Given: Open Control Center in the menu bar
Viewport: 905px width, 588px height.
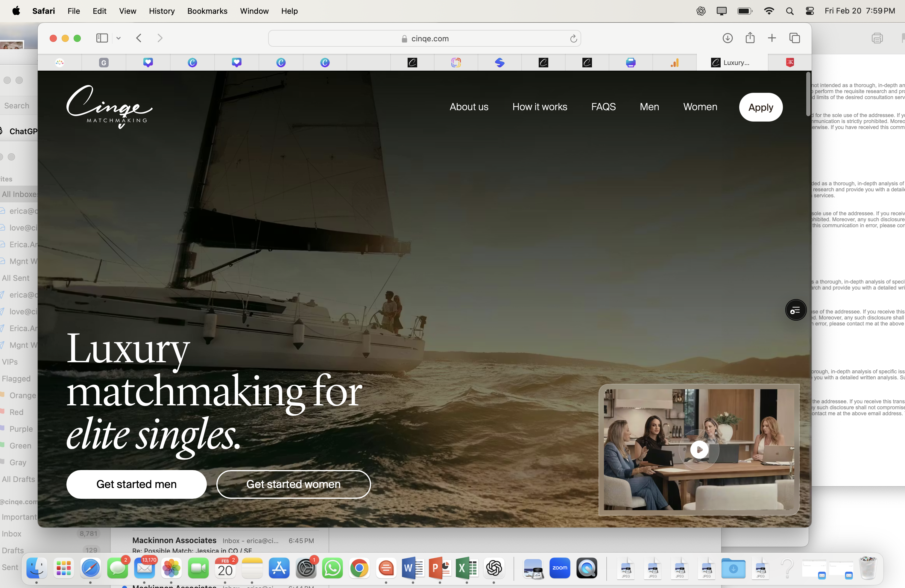Looking at the screenshot, I should (x=810, y=11).
